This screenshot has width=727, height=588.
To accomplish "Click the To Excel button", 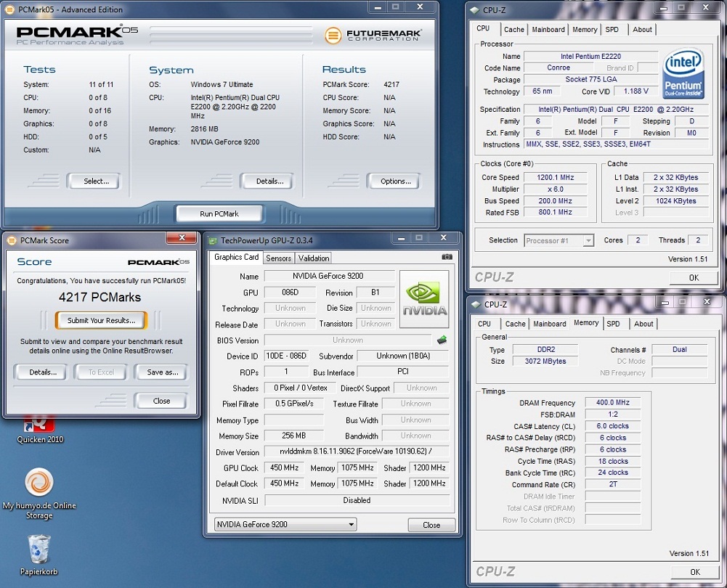I will tap(101, 372).
